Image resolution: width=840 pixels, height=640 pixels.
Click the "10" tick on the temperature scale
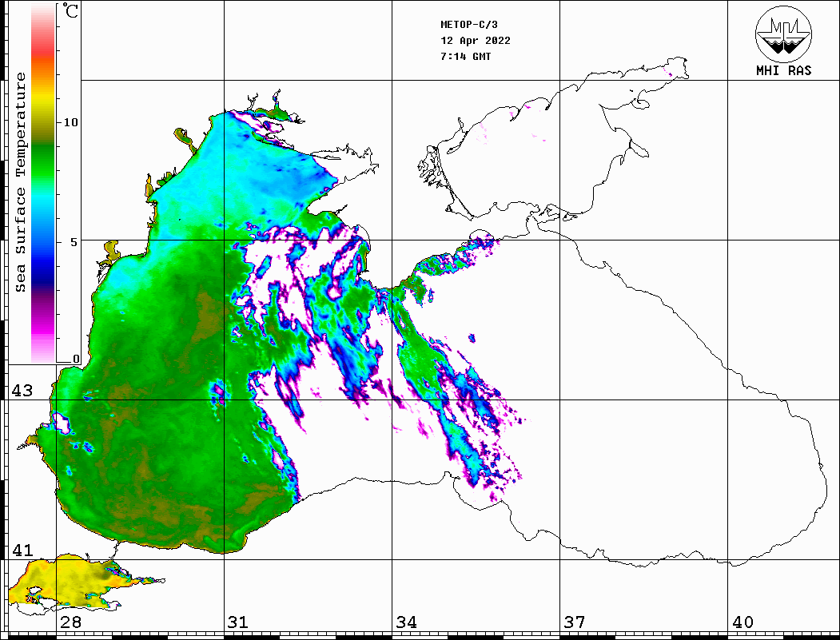tap(70, 122)
